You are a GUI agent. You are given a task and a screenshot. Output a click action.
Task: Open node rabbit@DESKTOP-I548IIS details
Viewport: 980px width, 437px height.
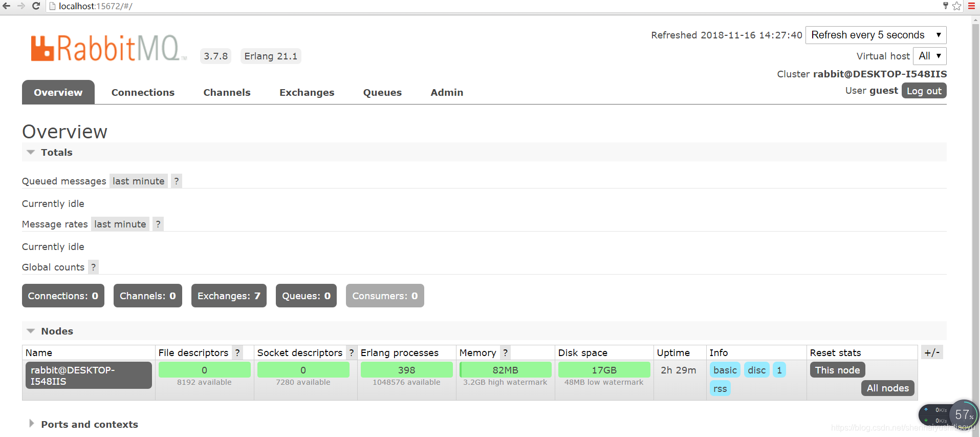tap(89, 376)
